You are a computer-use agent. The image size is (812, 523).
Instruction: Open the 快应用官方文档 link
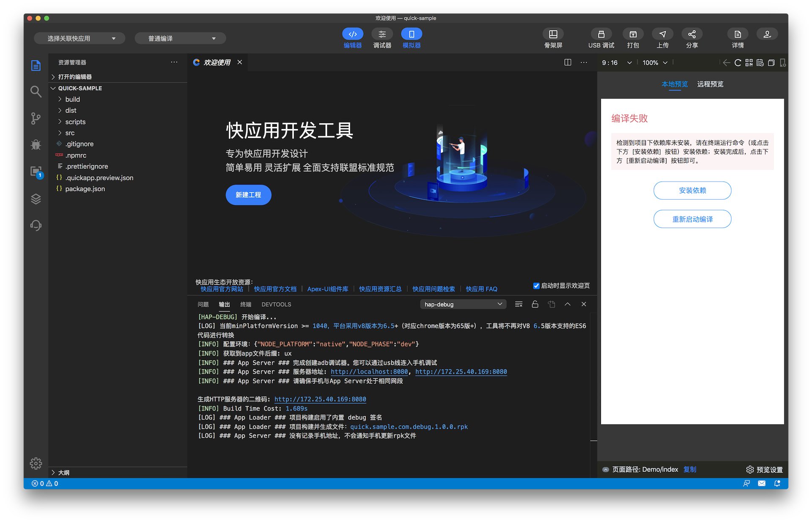click(275, 289)
